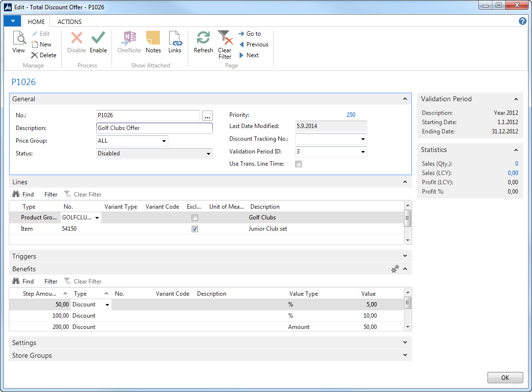The image size is (532, 392).
Task: Check Exclude box for Golf Clubs line
Action: (x=195, y=218)
